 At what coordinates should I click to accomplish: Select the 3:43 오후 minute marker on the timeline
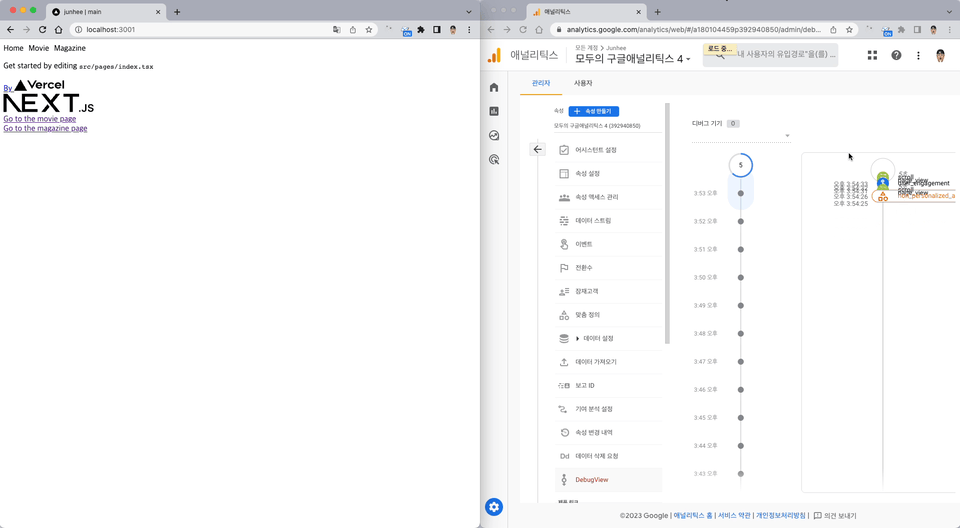coord(741,473)
